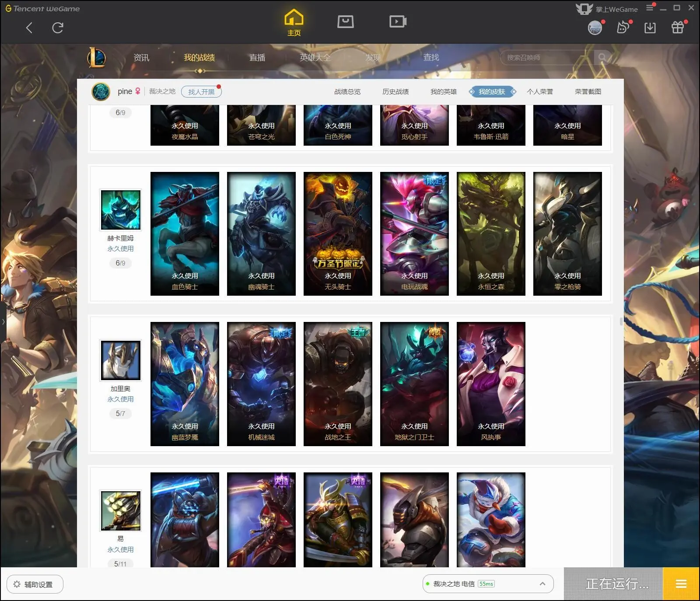The height and width of the screenshot is (601, 700).
Task: Open 我的英雄 sub-tab
Action: point(444,92)
